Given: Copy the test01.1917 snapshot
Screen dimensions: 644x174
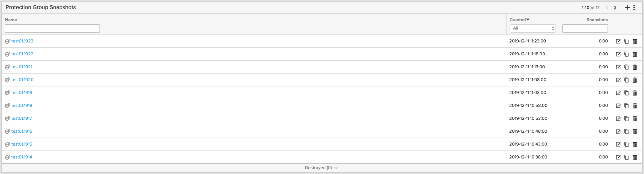Looking at the screenshot, I should [x=627, y=119].
